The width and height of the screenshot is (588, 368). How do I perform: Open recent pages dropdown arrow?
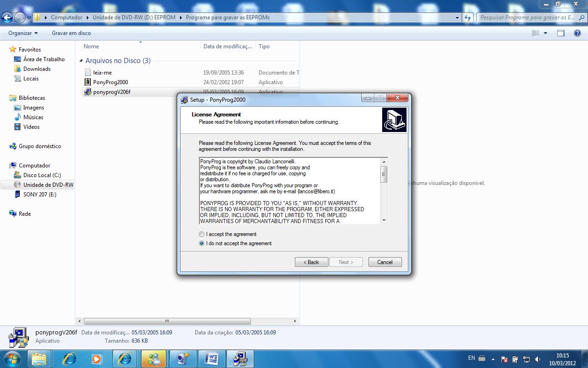coord(29,18)
